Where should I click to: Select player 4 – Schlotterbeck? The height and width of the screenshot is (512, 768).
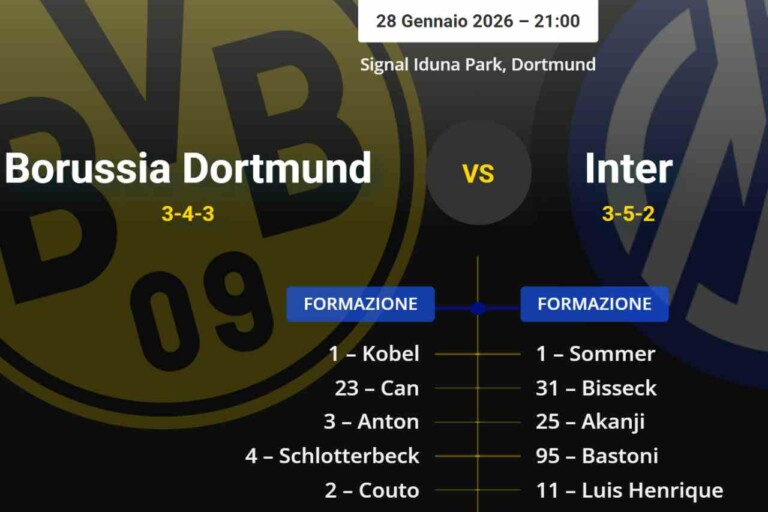tap(332, 456)
